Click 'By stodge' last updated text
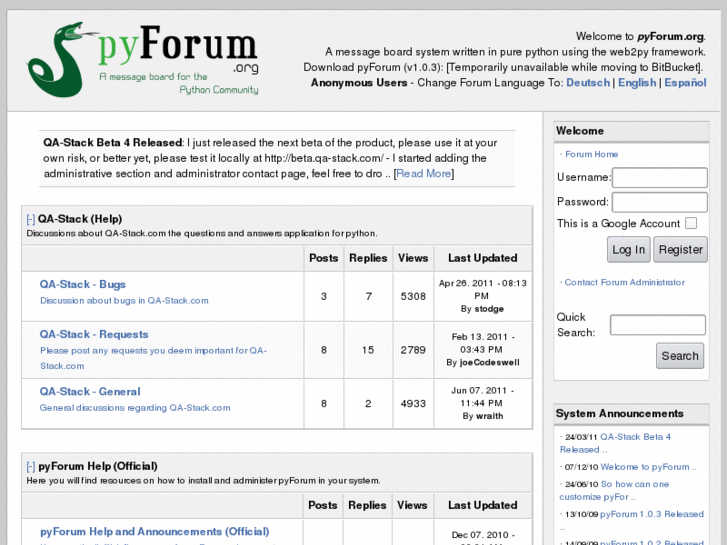 (x=482, y=309)
